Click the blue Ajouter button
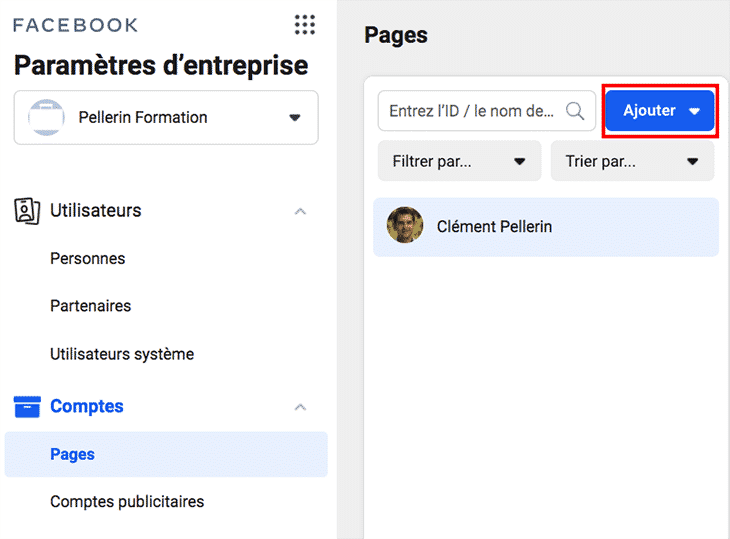The width and height of the screenshot is (730, 539). point(659,111)
